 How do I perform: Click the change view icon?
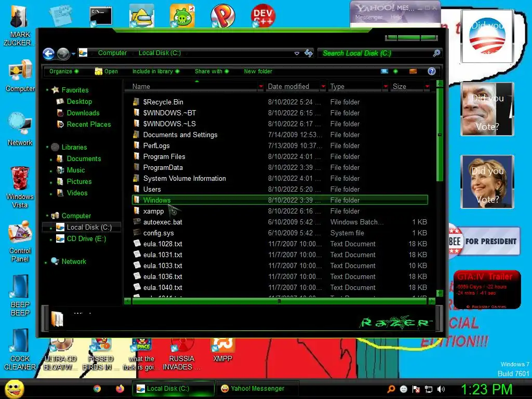pyautogui.click(x=384, y=71)
